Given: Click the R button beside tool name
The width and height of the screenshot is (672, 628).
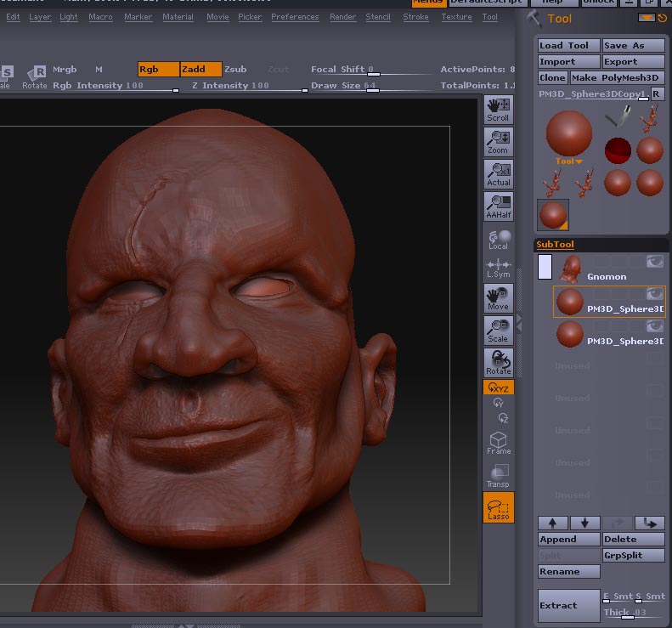Looking at the screenshot, I should tap(658, 93).
